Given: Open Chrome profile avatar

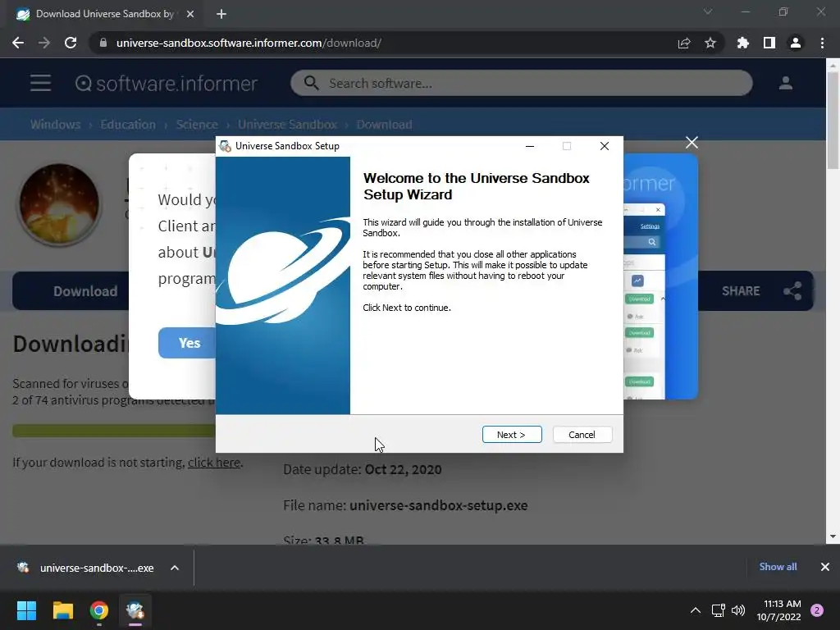Looking at the screenshot, I should [795, 43].
